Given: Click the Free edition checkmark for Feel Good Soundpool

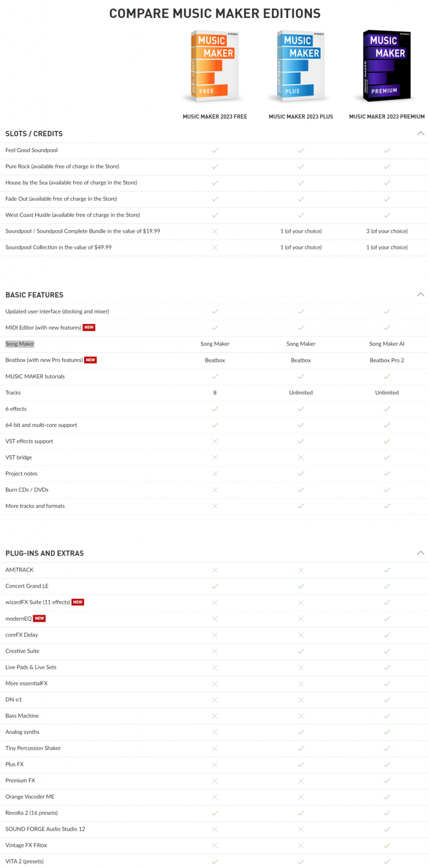Looking at the screenshot, I should point(215,150).
